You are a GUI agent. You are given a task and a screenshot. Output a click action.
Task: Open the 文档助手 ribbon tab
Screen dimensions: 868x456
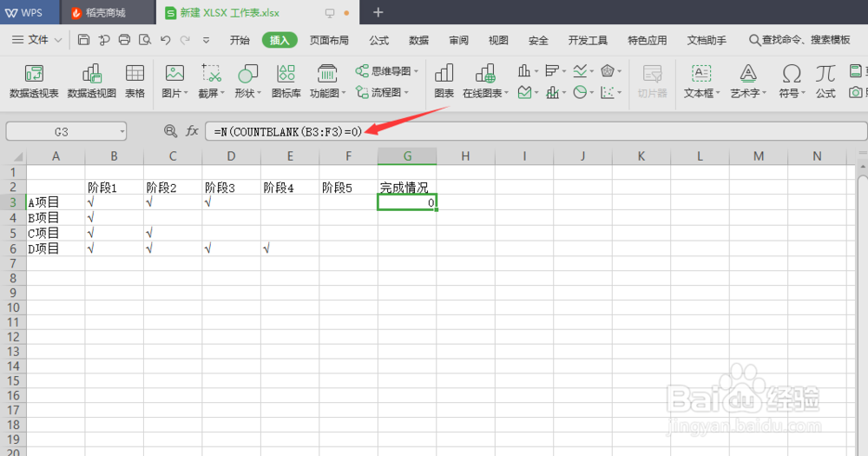707,40
